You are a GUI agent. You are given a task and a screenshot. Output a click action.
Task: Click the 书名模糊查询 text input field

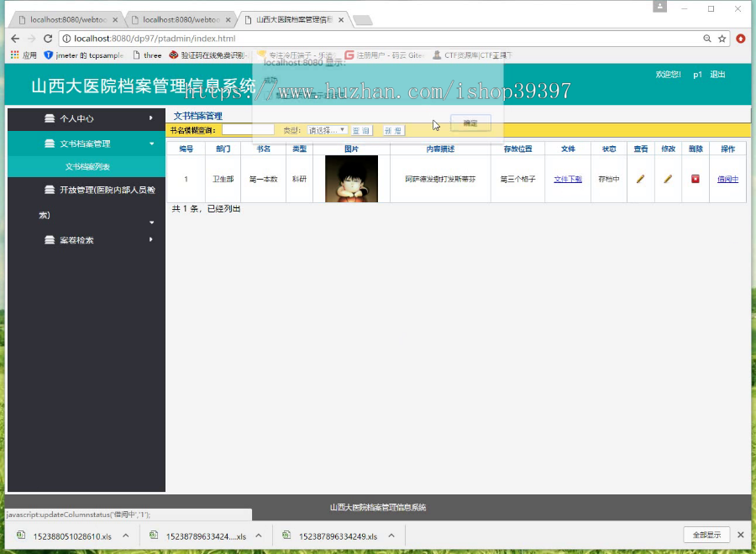click(x=247, y=129)
